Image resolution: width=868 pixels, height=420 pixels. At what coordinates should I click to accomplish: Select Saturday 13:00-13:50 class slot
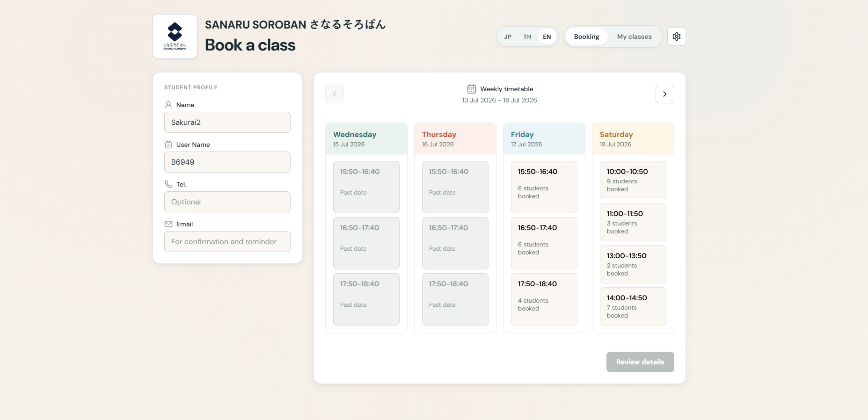[x=633, y=264]
